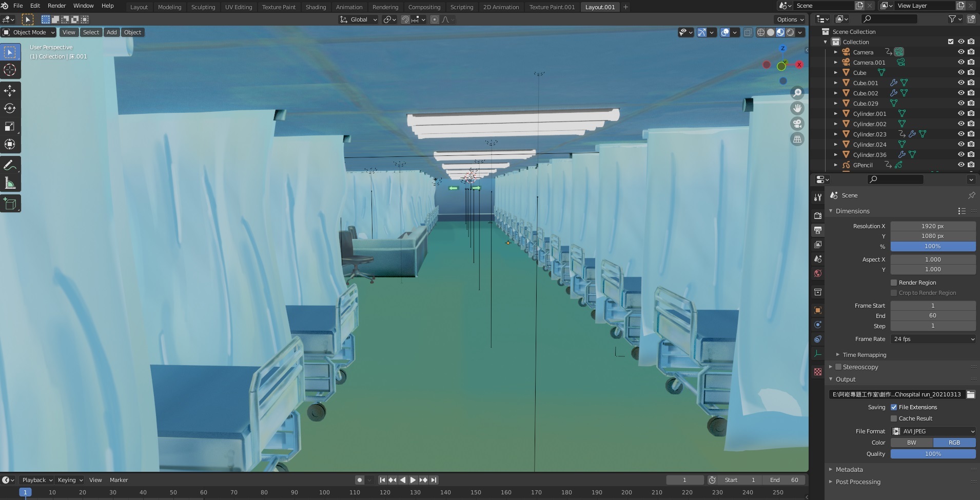Adjust the Quality 100% slider

point(933,454)
